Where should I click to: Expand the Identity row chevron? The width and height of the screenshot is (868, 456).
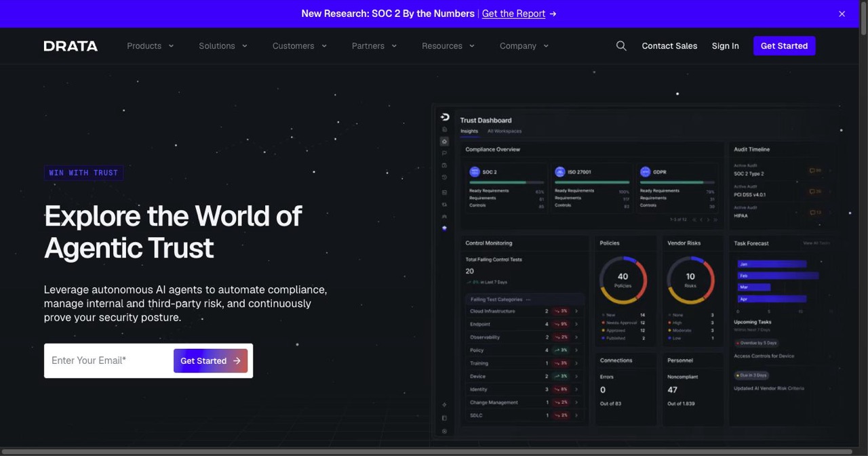click(576, 390)
